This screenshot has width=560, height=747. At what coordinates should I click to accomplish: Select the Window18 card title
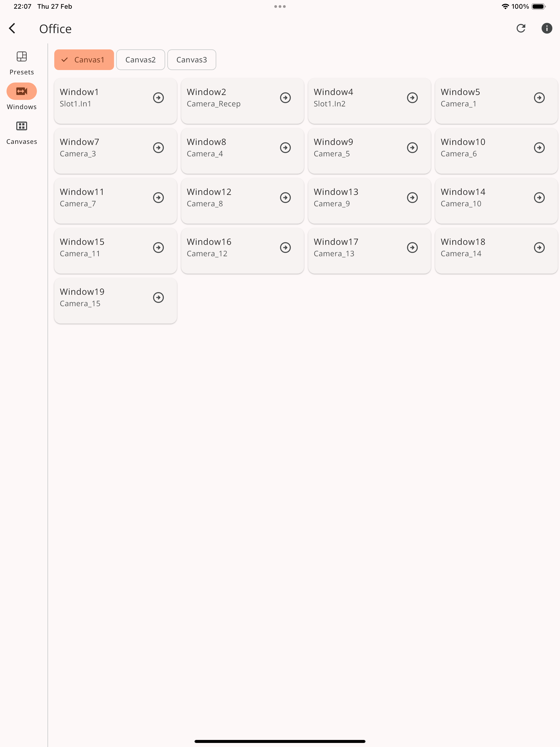point(463,242)
